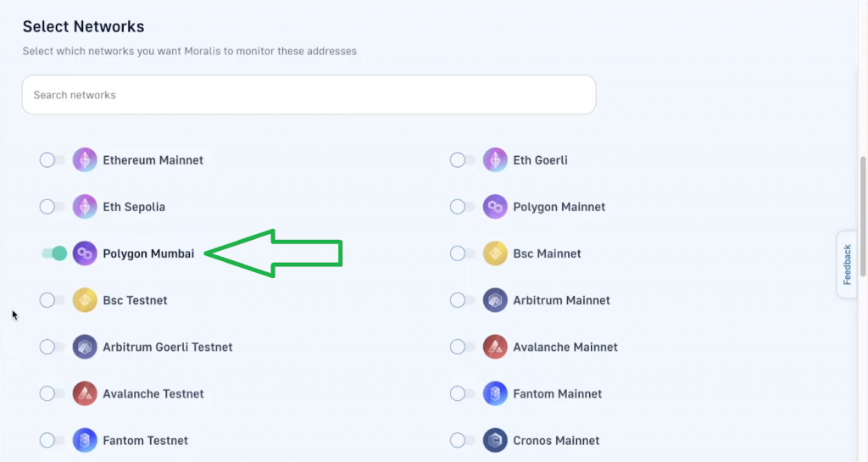Screen dimensions: 868x462
Task: Turn on the Eth Goerli toggle
Action: click(462, 160)
